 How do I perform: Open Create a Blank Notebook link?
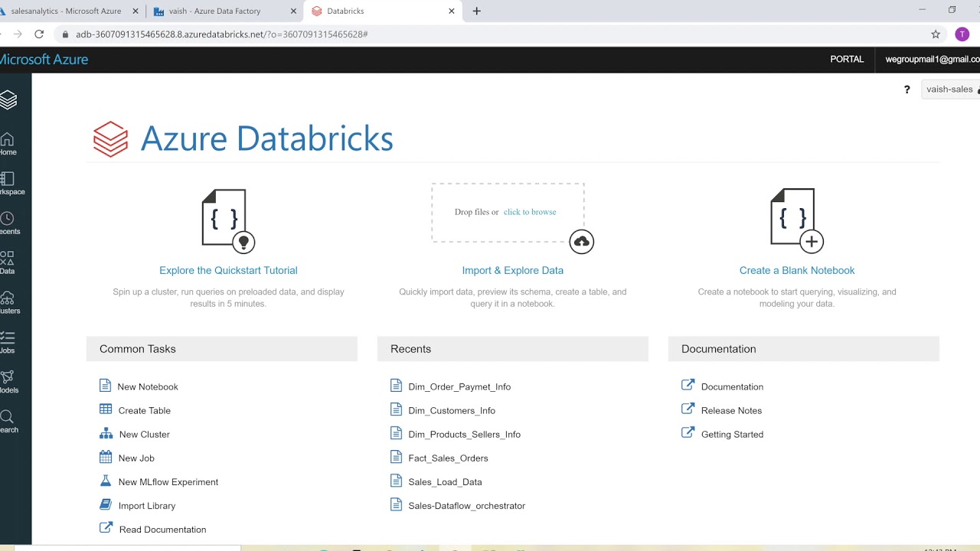[x=797, y=270]
